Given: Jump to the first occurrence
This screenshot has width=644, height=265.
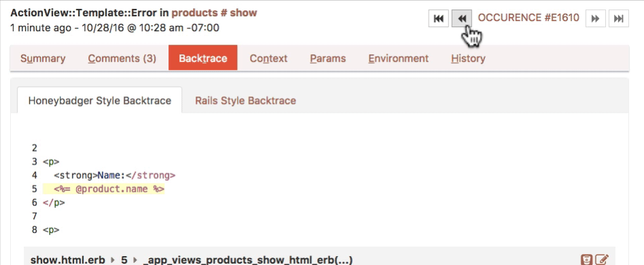Looking at the screenshot, I should point(438,18).
